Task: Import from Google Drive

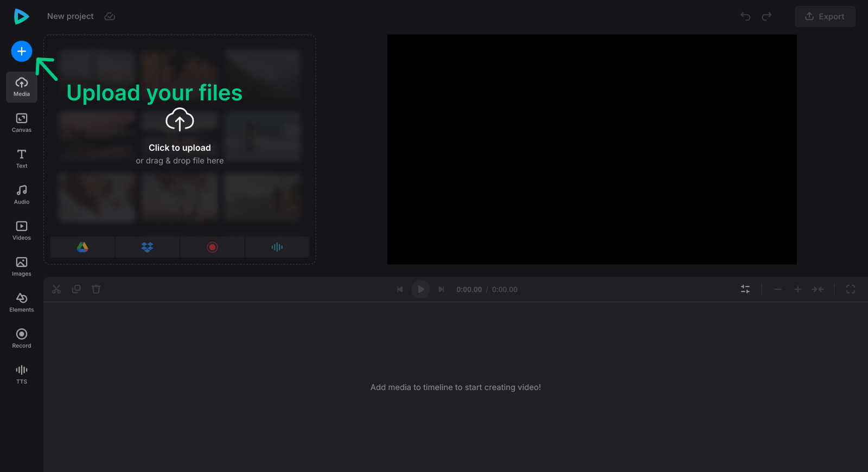Action: click(82, 247)
